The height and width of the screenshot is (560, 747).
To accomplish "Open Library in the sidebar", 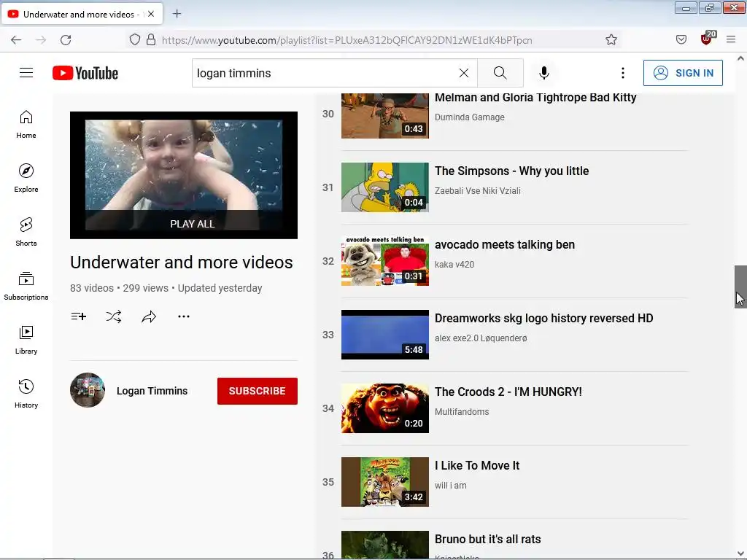I will coord(26,340).
